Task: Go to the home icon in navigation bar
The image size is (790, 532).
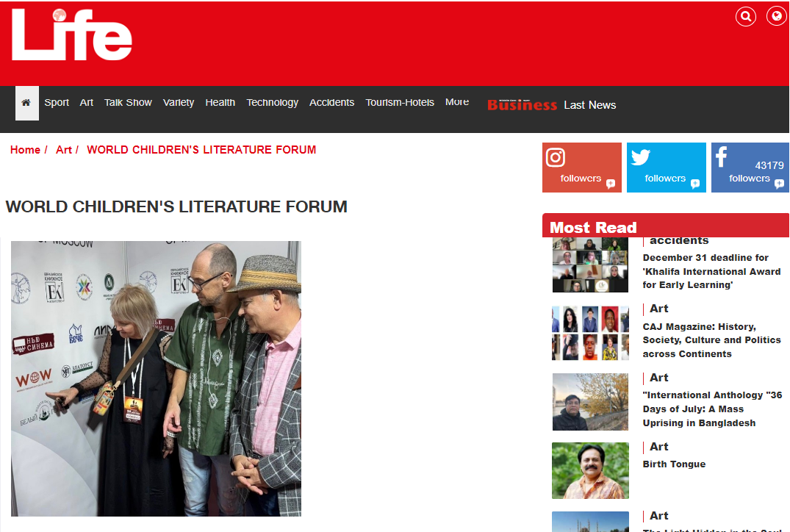Action: pos(26,103)
